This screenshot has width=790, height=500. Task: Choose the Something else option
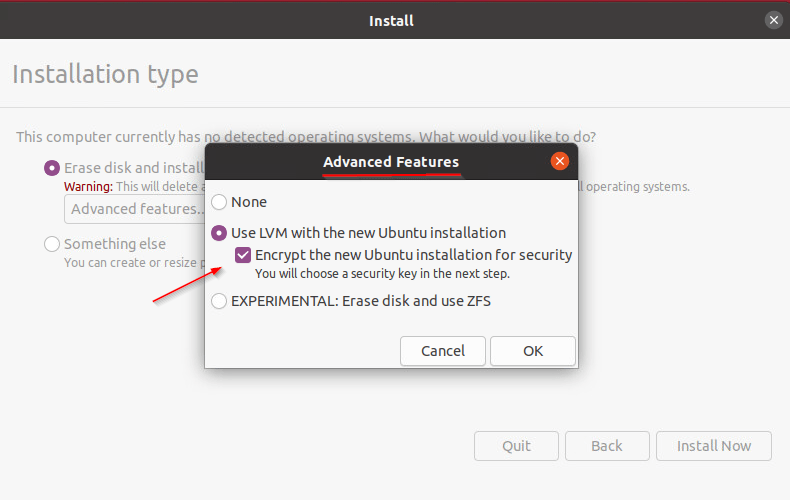(x=52, y=244)
